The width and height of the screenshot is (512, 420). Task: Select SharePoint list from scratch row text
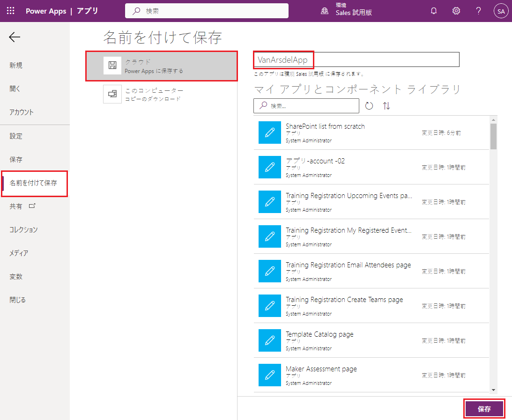tap(325, 126)
